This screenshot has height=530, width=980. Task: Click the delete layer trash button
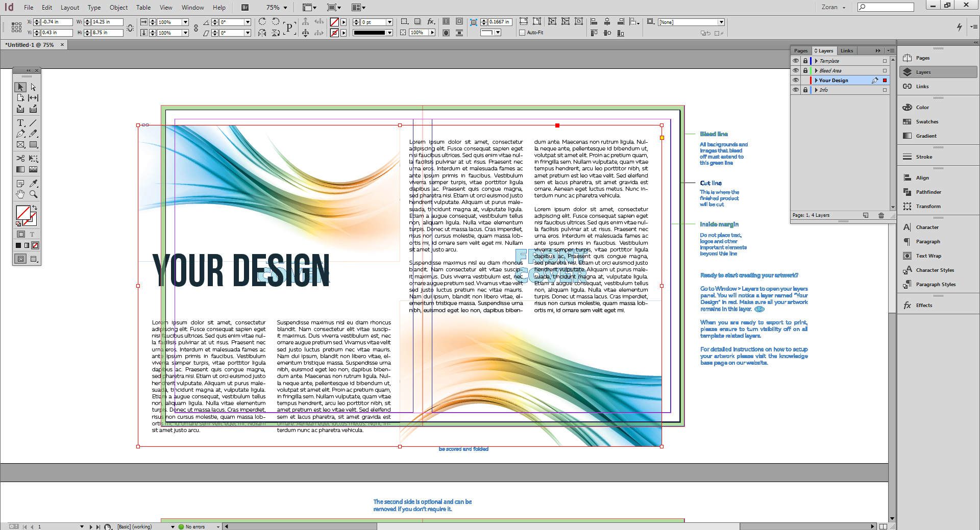click(881, 215)
